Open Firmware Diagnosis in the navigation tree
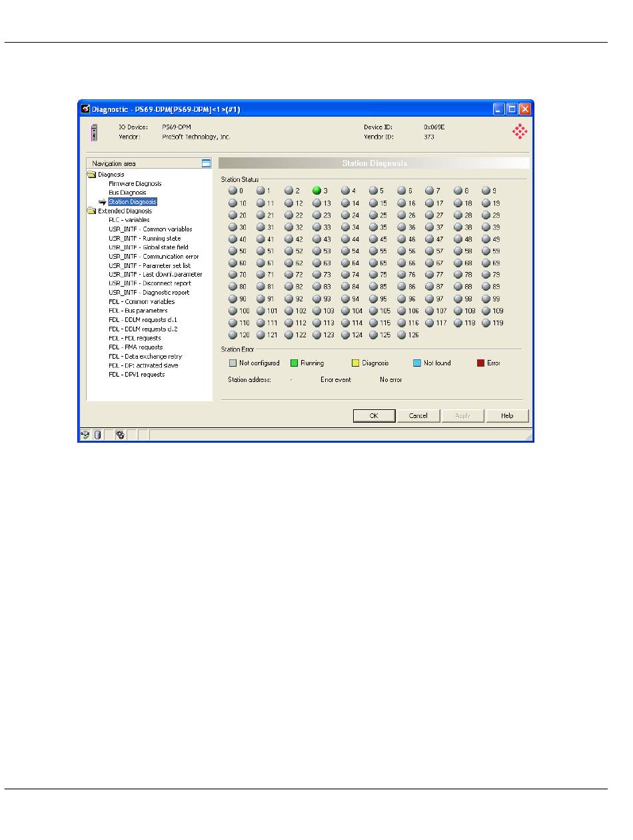 pyautogui.click(x=135, y=184)
